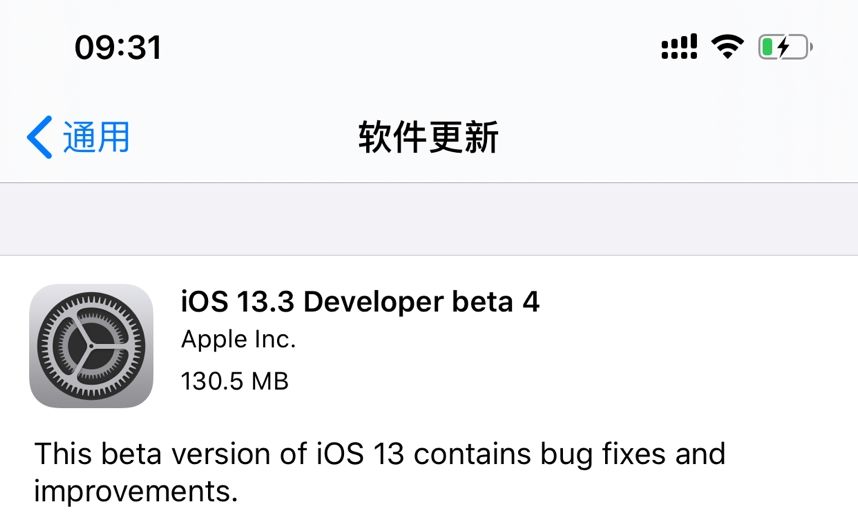Tap the charging battery icon
Viewport: 858px width, 515px height.
785,47
